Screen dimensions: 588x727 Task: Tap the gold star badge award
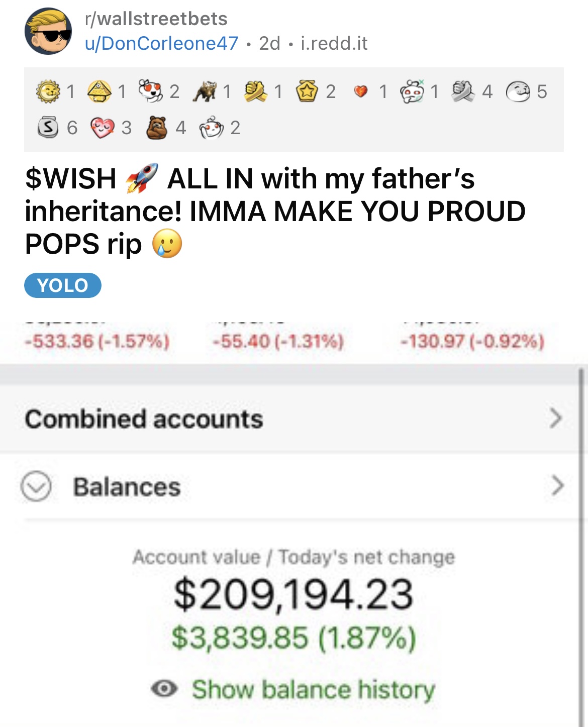coord(307,91)
